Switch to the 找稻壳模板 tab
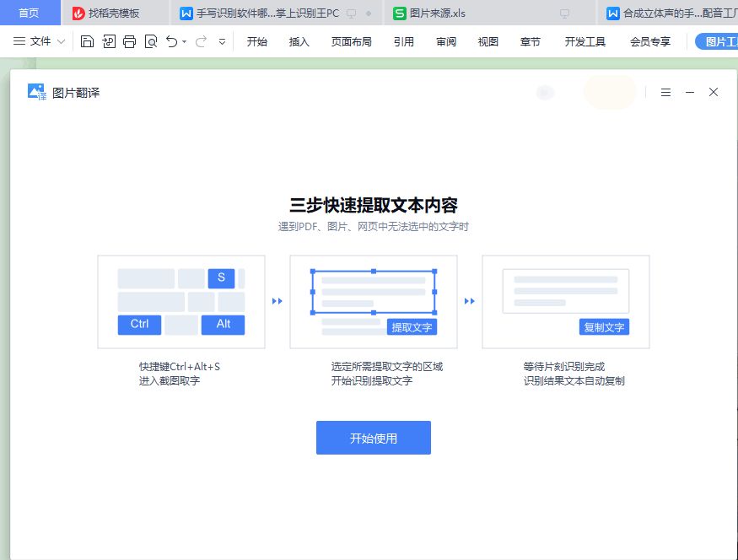Screen dimensions: 738x560 114,13
